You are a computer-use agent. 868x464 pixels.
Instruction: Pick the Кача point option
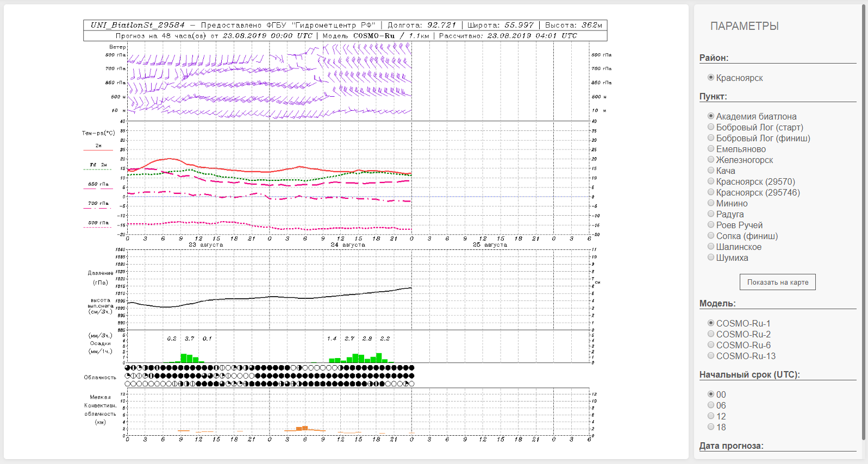point(711,171)
